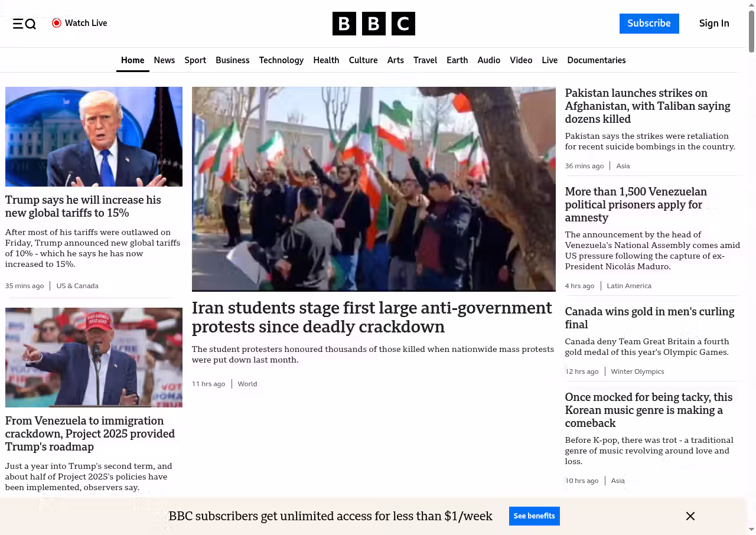Click the Winter Olympics category tag
This screenshot has height=535, width=756.
point(637,371)
